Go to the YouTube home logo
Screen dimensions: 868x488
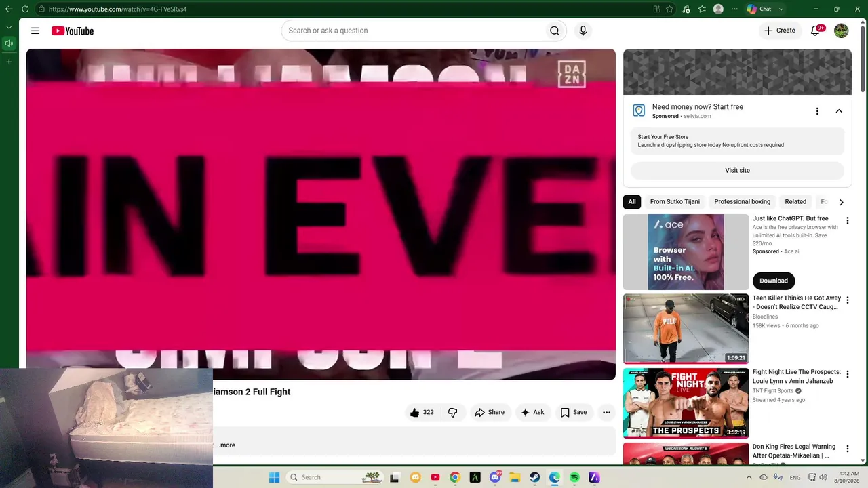pos(73,30)
